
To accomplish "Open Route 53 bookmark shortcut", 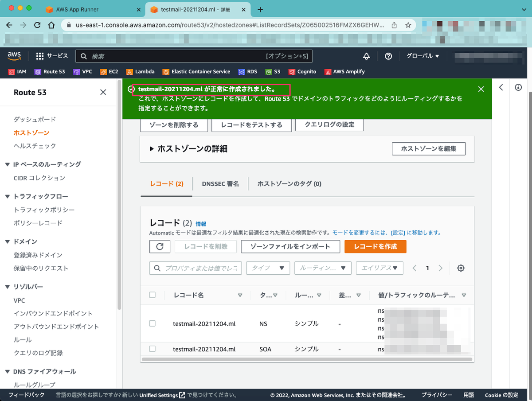I will [x=50, y=71].
